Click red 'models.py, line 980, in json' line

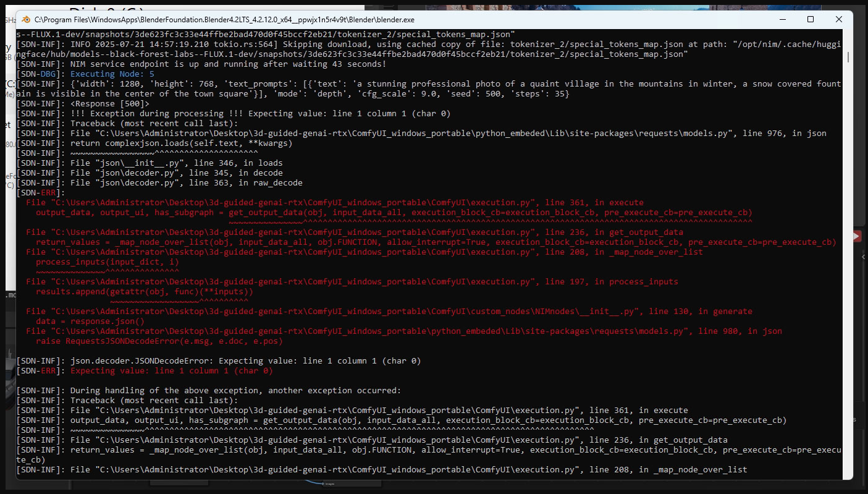pos(404,331)
